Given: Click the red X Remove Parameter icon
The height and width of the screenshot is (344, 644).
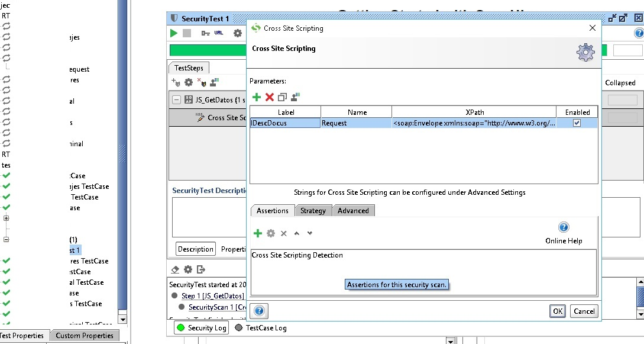Looking at the screenshot, I should [269, 97].
